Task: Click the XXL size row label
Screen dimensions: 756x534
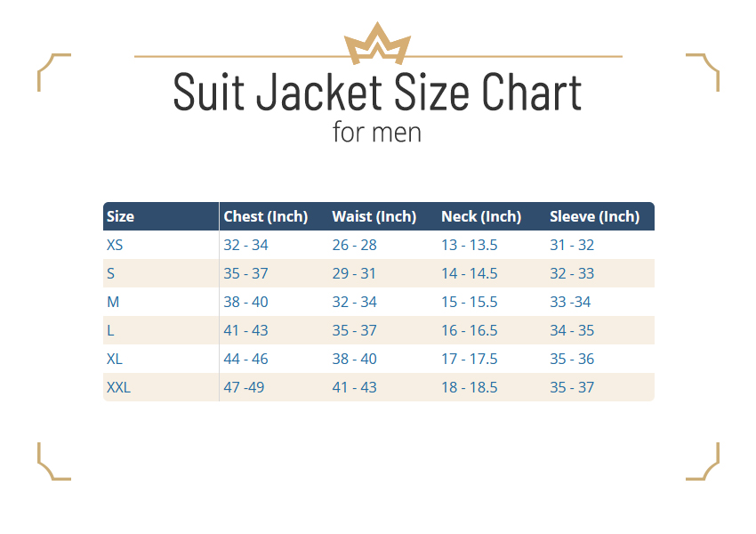Action: coord(118,387)
